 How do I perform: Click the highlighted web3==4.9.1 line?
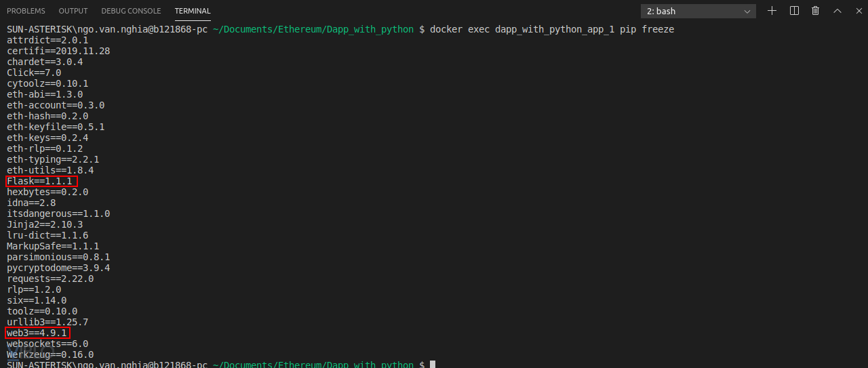(x=37, y=333)
